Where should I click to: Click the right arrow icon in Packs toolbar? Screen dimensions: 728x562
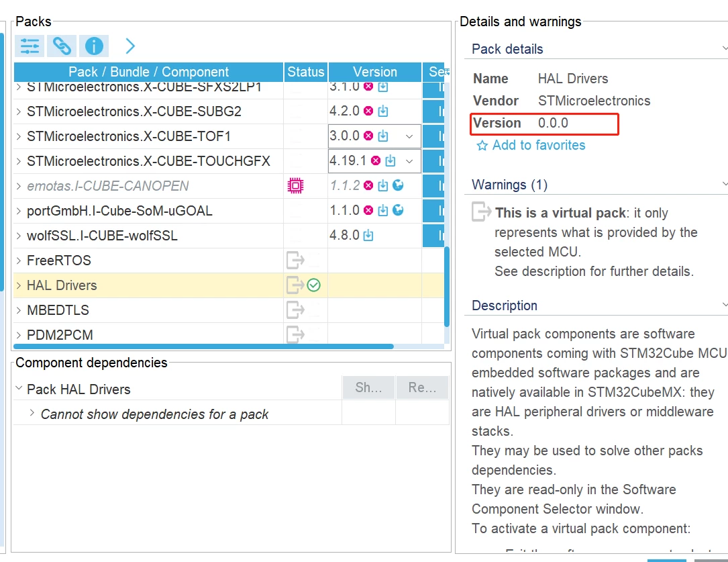pos(130,46)
